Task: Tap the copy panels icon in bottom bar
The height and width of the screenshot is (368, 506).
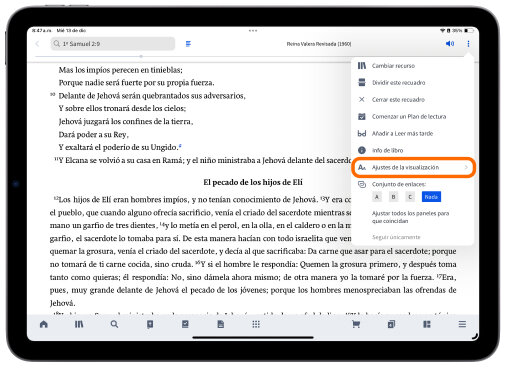Action: (391, 324)
